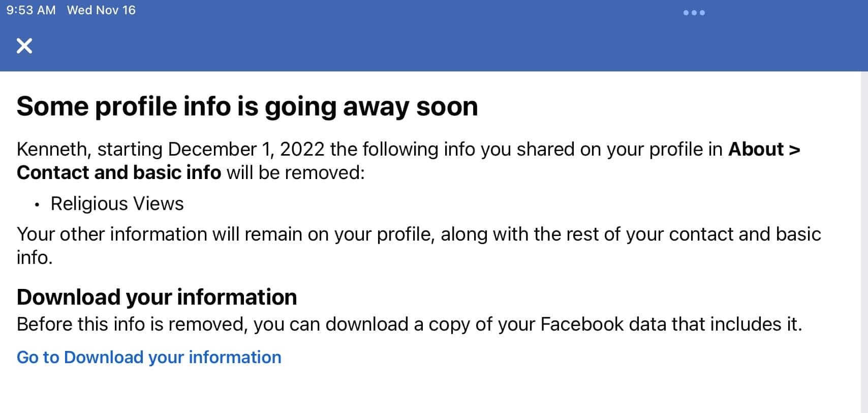Viewport: 868px width, 413px height.
Task: Tap the 9:53 AM status bar clock
Action: click(31, 10)
